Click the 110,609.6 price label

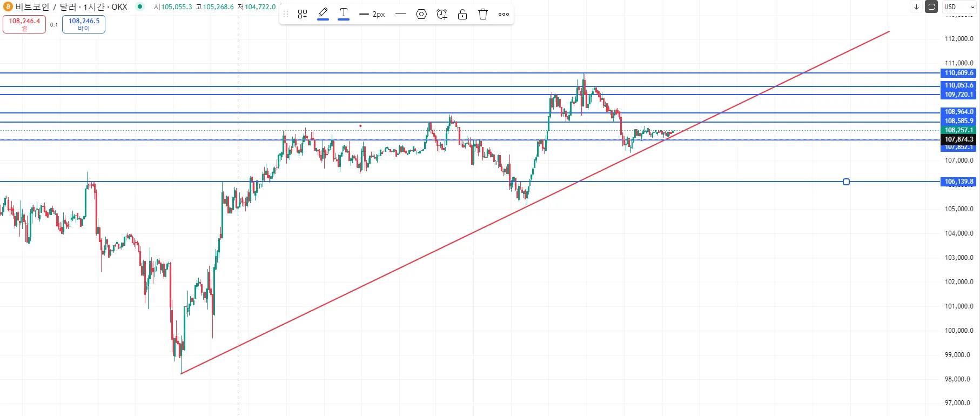click(958, 73)
